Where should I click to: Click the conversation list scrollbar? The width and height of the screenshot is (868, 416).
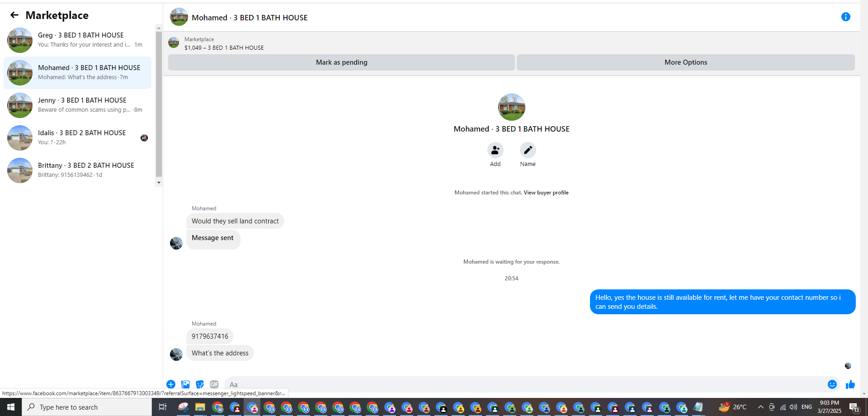[159, 104]
